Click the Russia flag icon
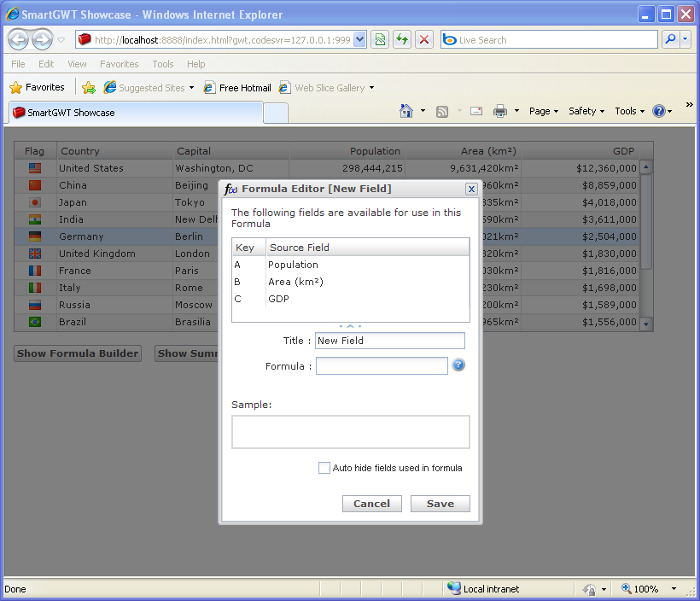 pyautogui.click(x=35, y=305)
